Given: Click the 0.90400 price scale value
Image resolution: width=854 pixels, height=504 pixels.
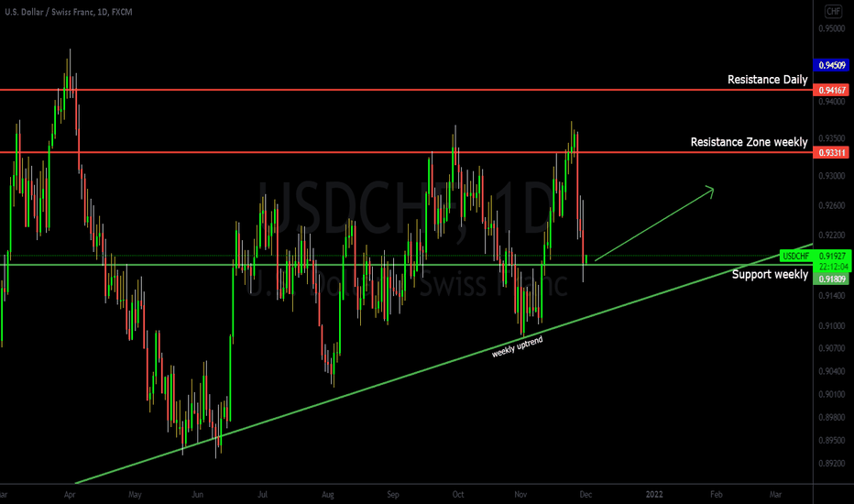Looking at the screenshot, I should coord(832,372).
